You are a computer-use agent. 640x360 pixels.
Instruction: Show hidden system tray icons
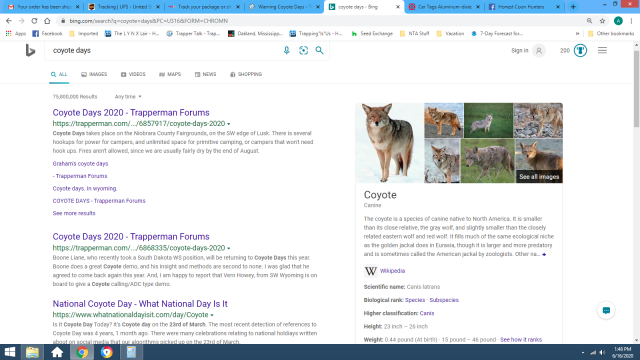pos(583,352)
